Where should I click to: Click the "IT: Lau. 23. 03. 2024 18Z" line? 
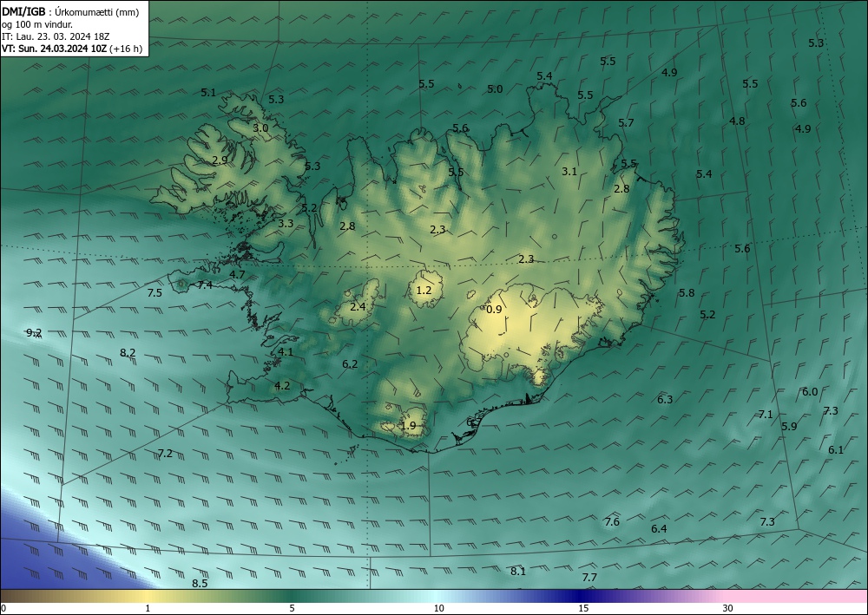(56, 36)
